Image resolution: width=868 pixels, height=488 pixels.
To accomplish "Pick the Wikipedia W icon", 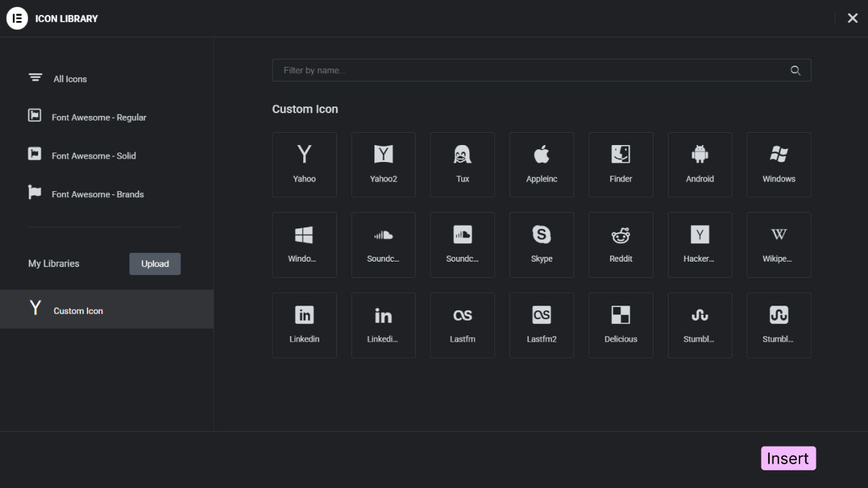I will [x=778, y=245].
